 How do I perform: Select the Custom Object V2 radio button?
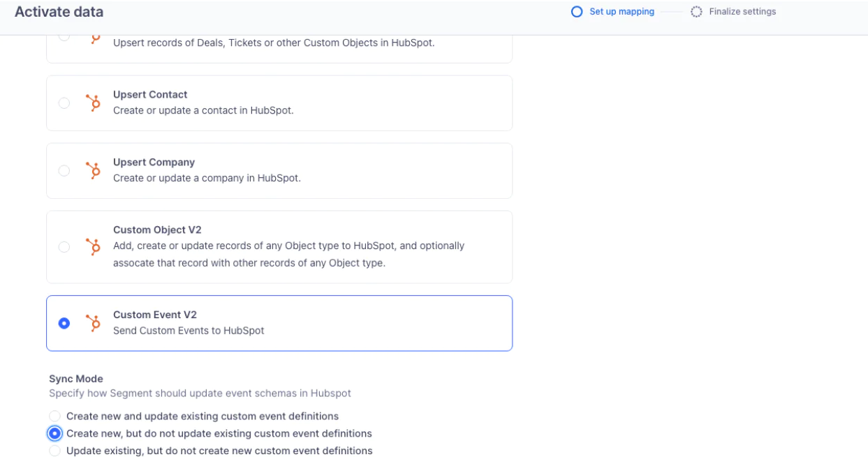coord(64,246)
